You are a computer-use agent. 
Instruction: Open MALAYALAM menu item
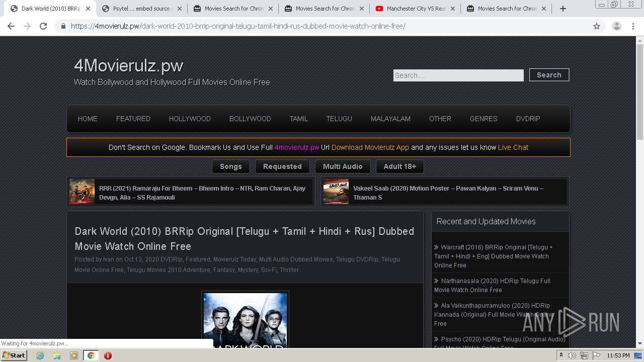[390, 119]
